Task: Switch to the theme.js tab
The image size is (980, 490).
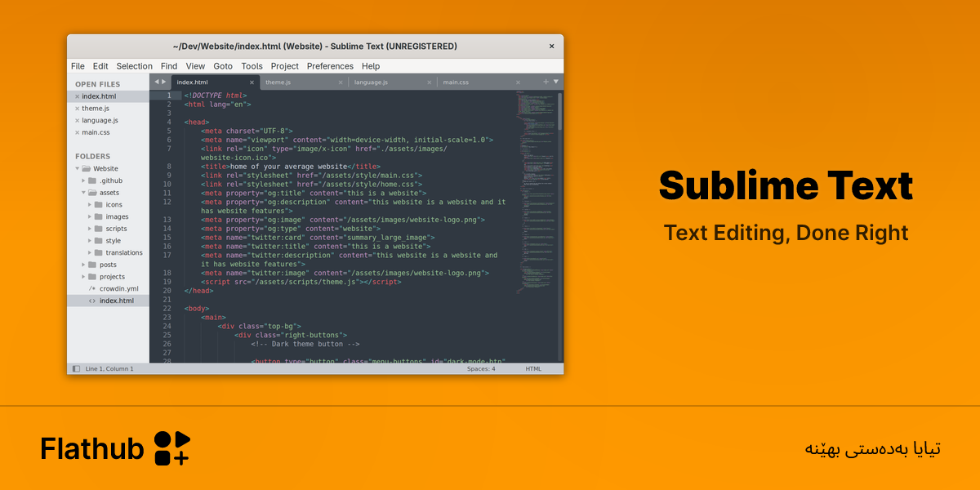Action: 304,82
